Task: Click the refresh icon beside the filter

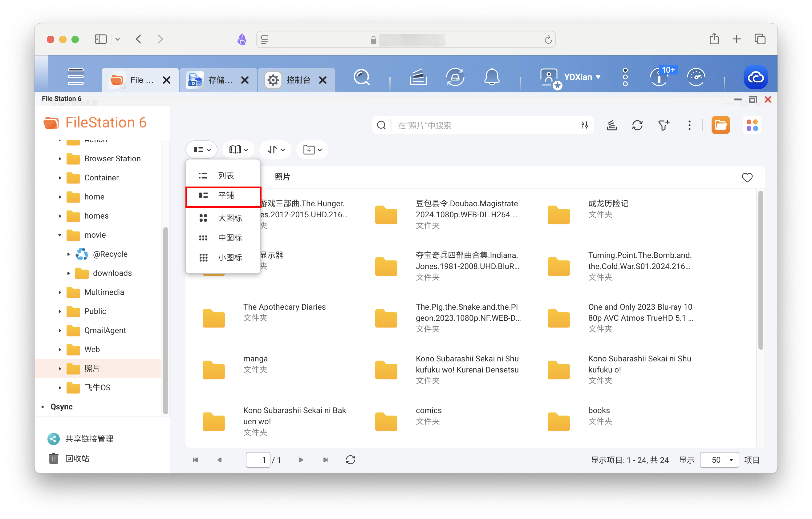Action: (637, 125)
